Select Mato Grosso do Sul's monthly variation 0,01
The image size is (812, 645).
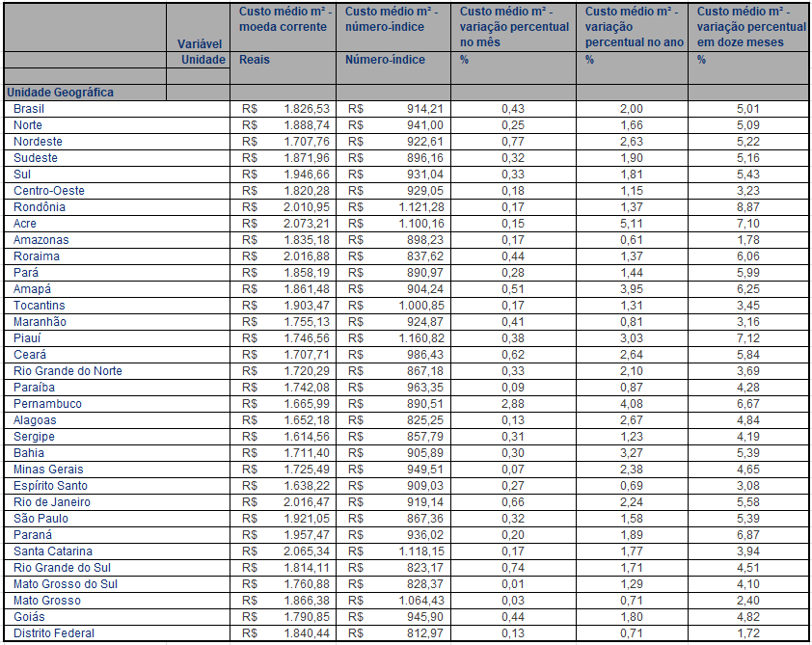[x=513, y=584]
